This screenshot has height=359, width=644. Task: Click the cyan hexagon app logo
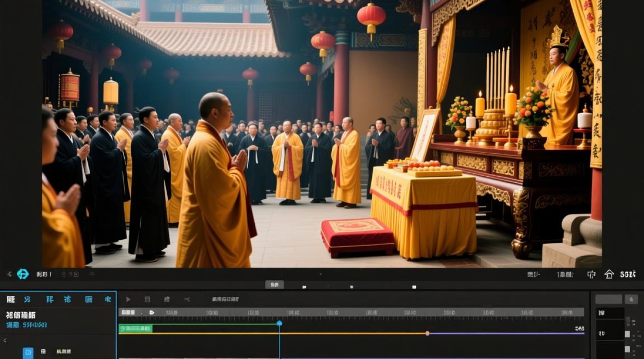[23, 274]
